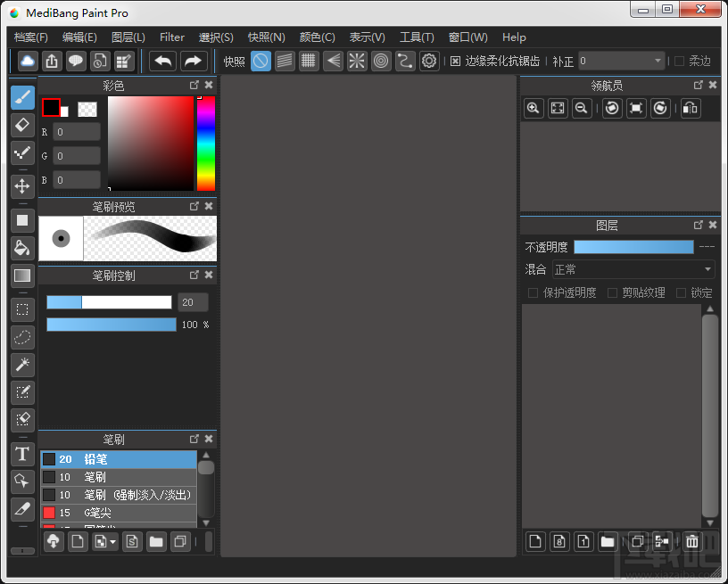Viewport: 728px width, 584px height.
Task: Pick the Eyedropper tool
Action: [23, 509]
